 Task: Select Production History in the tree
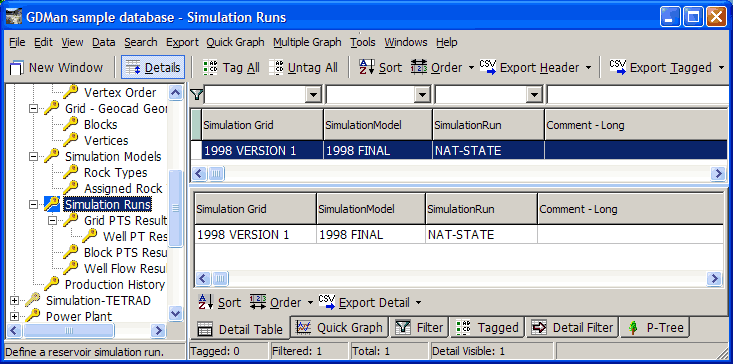coord(115,284)
